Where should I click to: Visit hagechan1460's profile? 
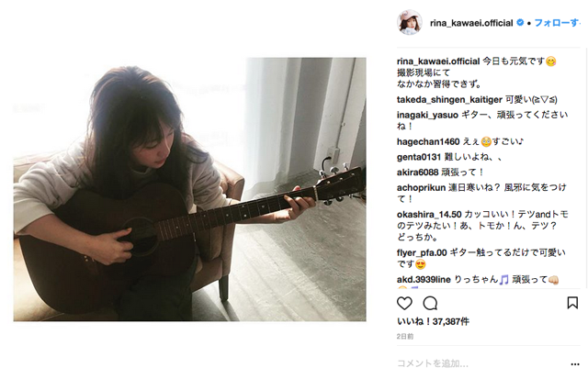[x=428, y=141]
